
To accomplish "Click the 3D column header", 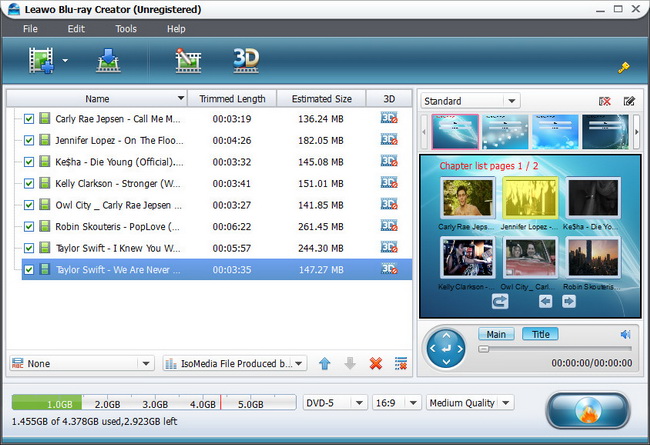I will (389, 99).
